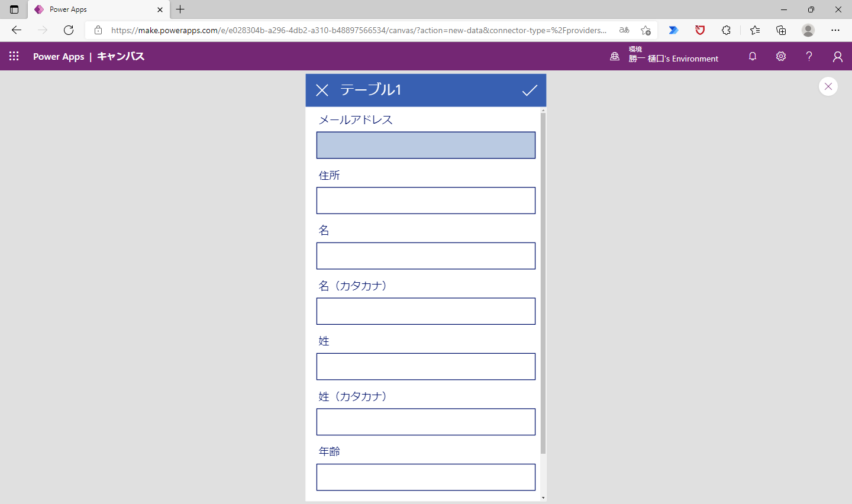Click the form's vertical scrollbar

click(x=543, y=283)
